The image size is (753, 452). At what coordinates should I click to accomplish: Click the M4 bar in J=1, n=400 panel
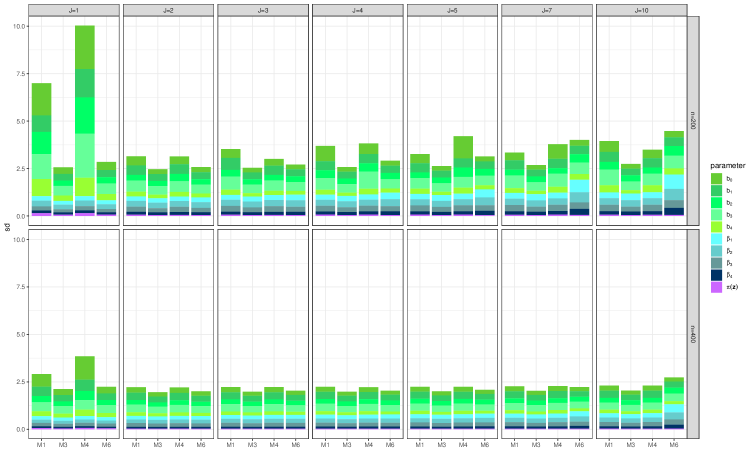85,392
